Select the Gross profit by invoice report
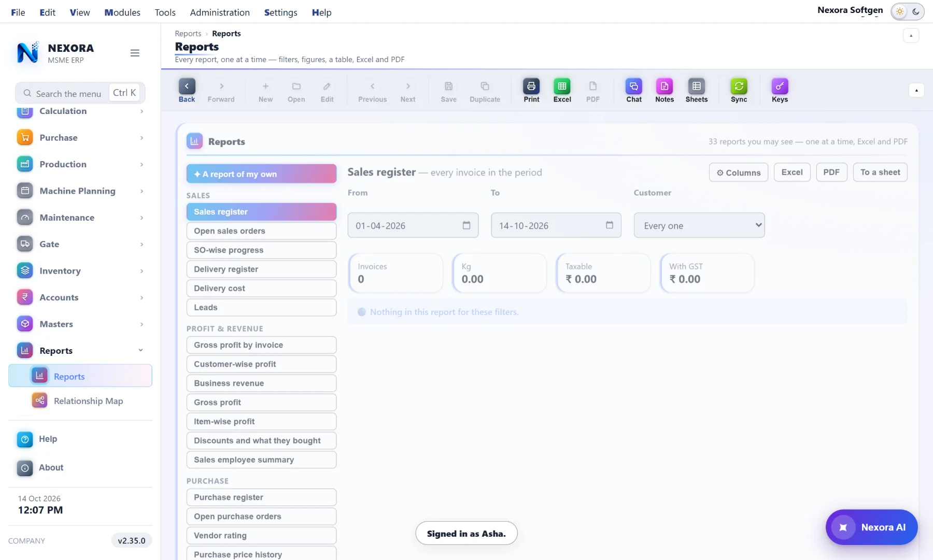 pos(261,345)
